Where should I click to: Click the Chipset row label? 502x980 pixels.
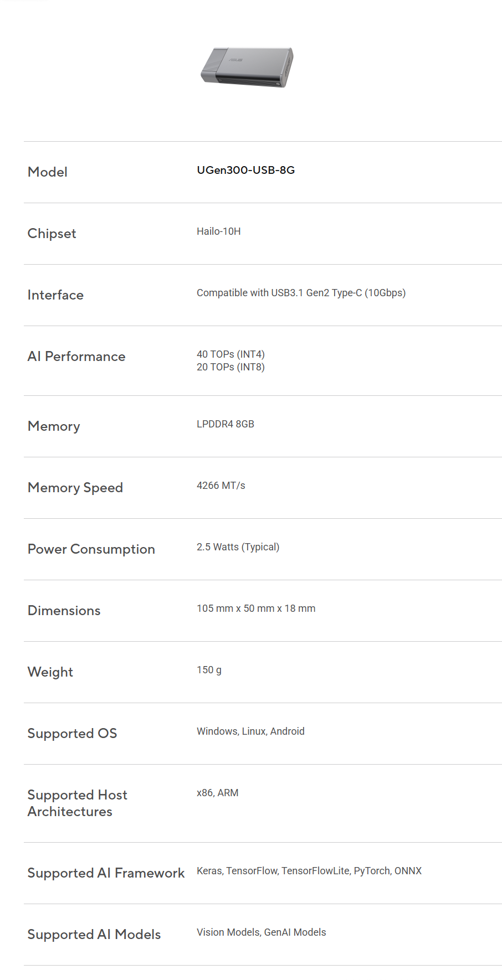(x=52, y=234)
